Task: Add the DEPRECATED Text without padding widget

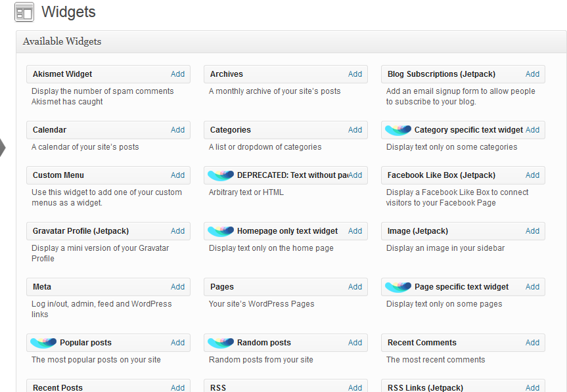Action: (355, 175)
